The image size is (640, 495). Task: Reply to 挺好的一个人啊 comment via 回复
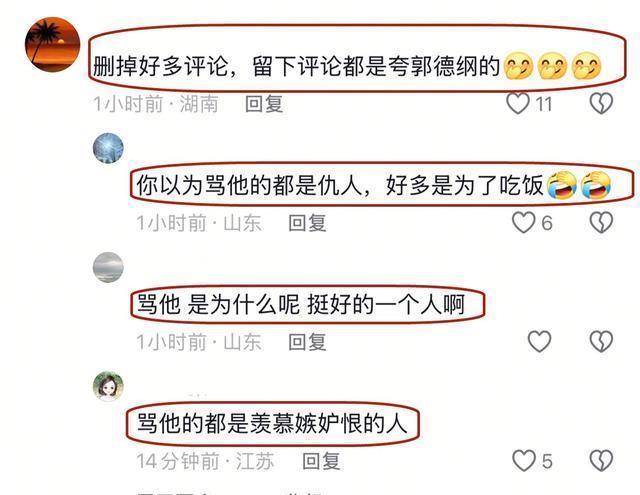click(307, 342)
